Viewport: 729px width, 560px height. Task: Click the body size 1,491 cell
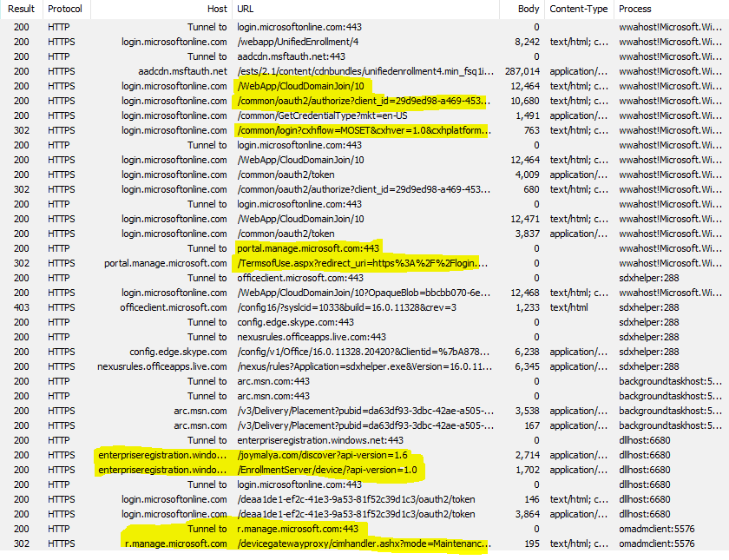pyautogui.click(x=528, y=115)
